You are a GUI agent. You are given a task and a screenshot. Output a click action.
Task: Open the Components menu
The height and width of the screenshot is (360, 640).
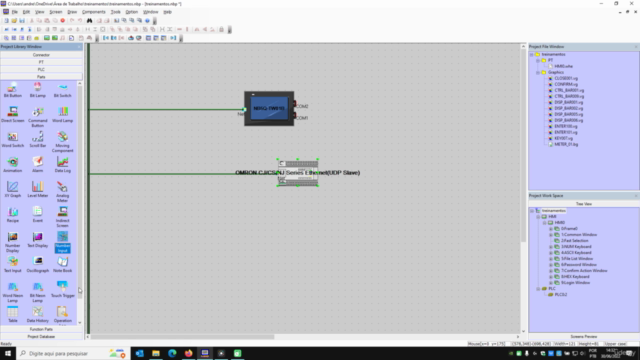tap(94, 12)
